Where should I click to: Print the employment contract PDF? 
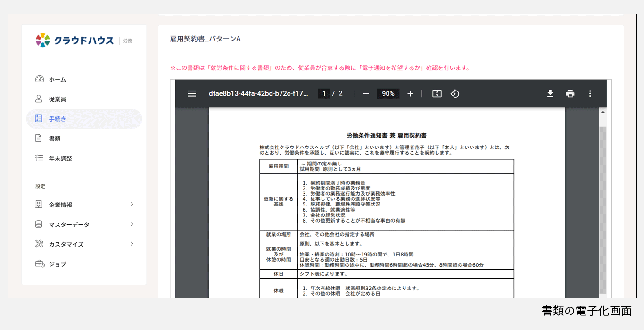(x=570, y=93)
